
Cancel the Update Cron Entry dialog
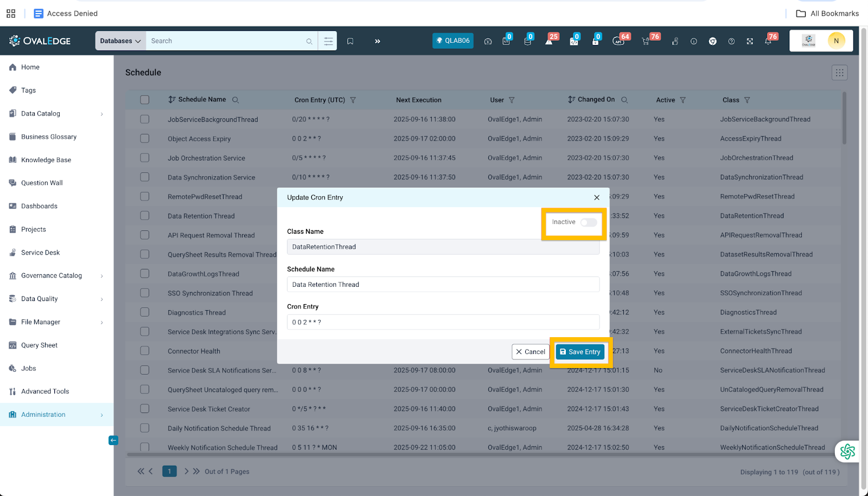coord(530,352)
